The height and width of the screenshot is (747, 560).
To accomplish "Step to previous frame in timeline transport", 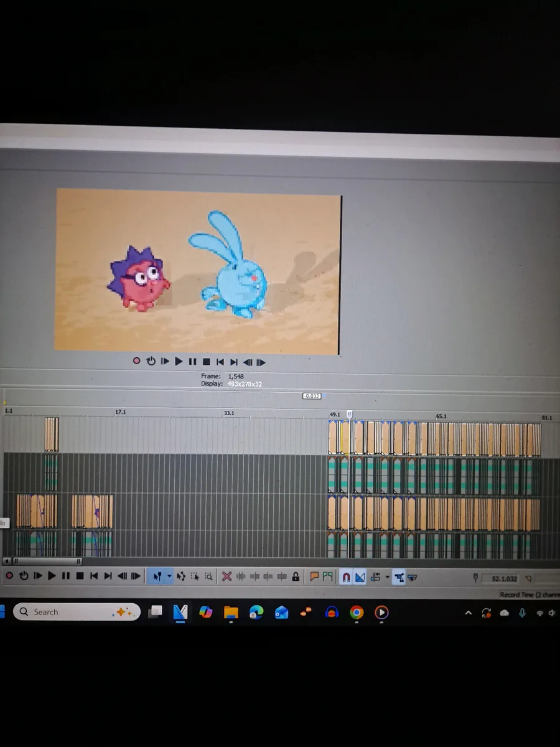I will tap(122, 575).
